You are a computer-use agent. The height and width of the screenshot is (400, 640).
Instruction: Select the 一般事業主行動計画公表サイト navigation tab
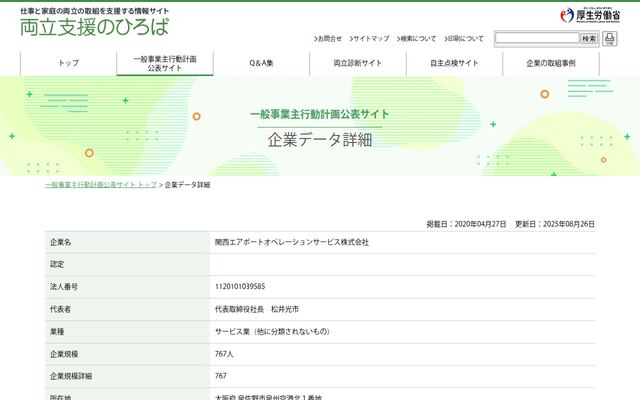165,63
